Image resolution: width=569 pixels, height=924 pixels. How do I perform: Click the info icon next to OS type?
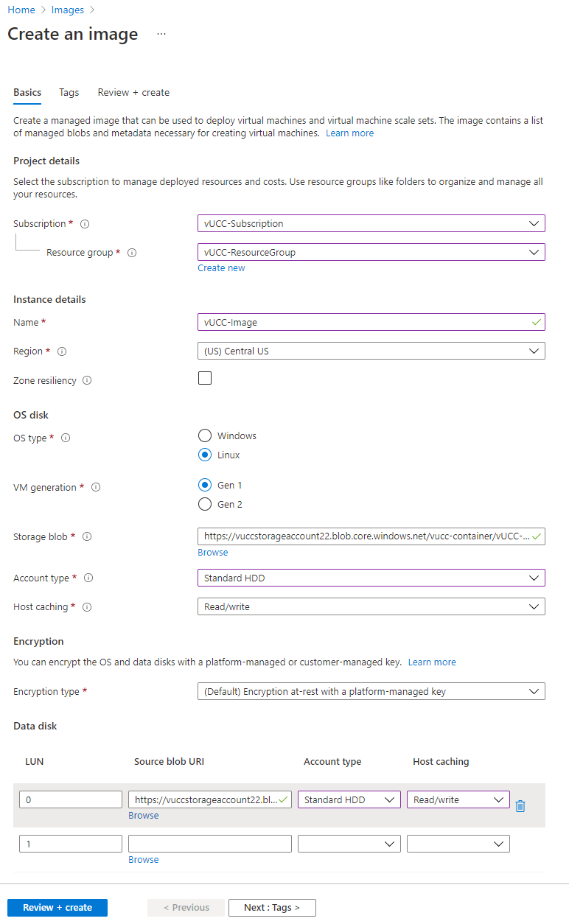coord(66,438)
